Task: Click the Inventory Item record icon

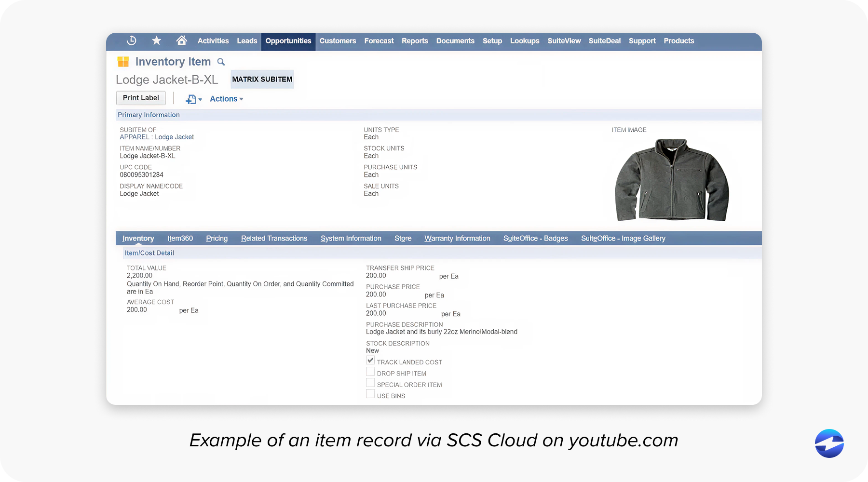Action: 124,61
